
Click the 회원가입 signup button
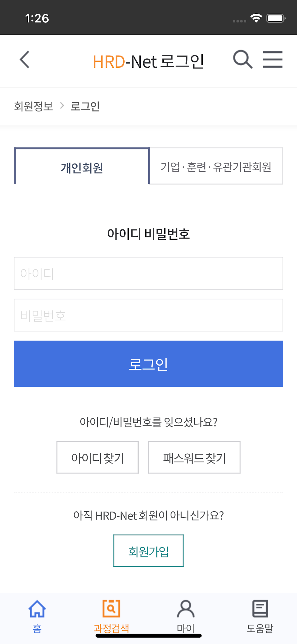[x=148, y=551]
